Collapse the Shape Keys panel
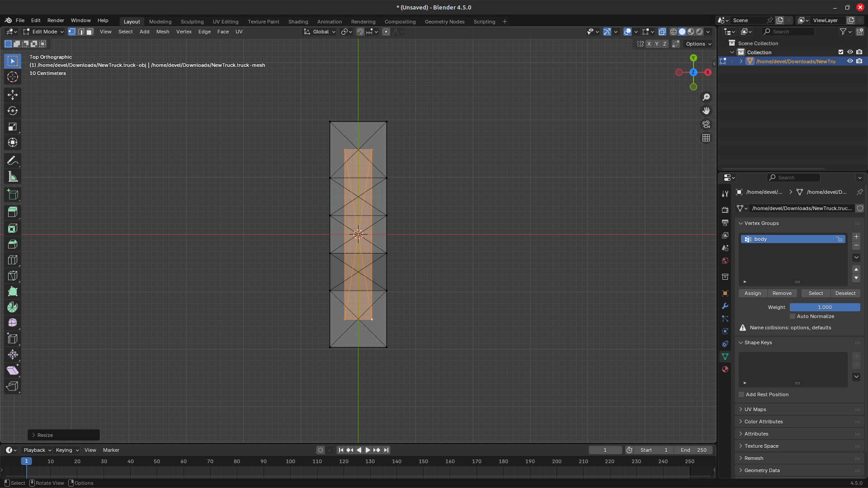This screenshot has height=488, width=868. [x=741, y=343]
